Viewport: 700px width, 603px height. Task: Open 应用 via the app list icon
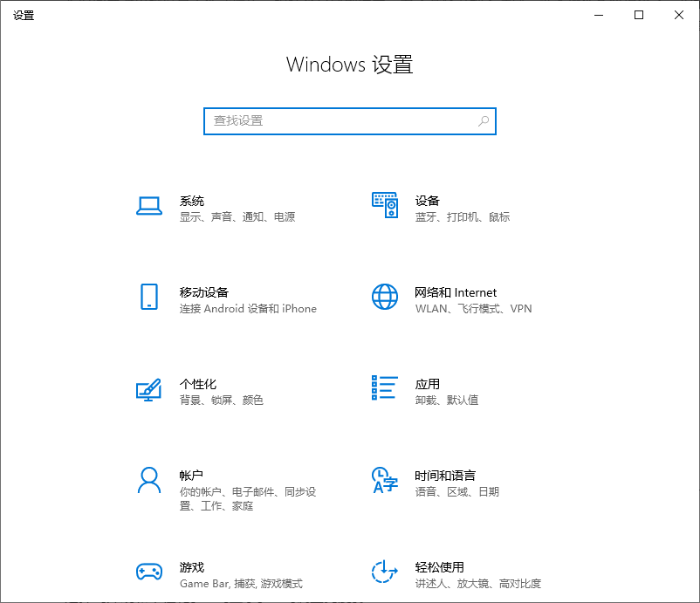click(x=384, y=389)
